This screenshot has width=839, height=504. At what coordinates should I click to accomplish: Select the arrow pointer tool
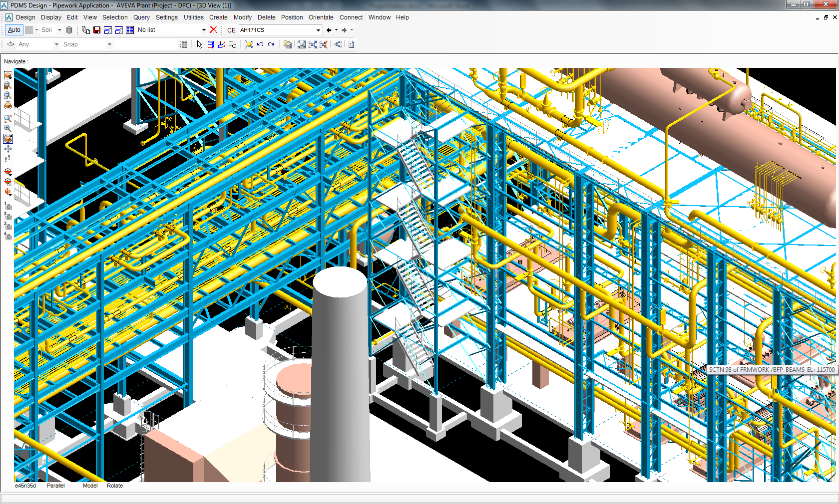[200, 44]
